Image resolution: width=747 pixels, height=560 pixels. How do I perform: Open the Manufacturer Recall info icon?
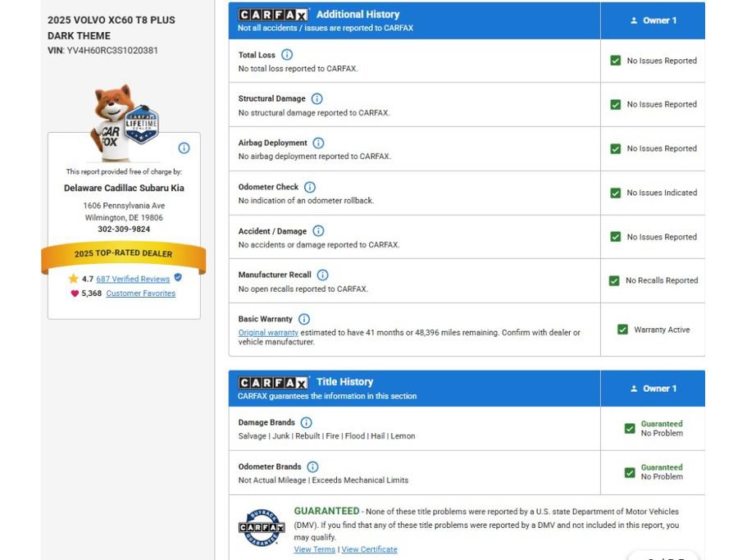tap(322, 275)
